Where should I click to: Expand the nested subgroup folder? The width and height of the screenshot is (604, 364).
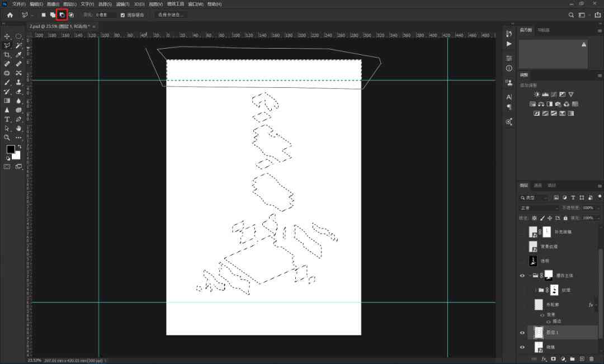coord(535,290)
